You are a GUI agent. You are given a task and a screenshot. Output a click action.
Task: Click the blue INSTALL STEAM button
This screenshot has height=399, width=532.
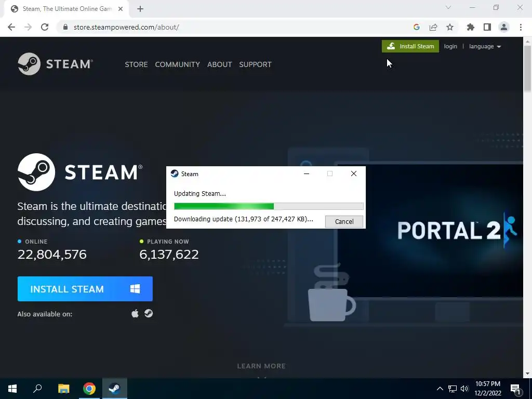85,289
